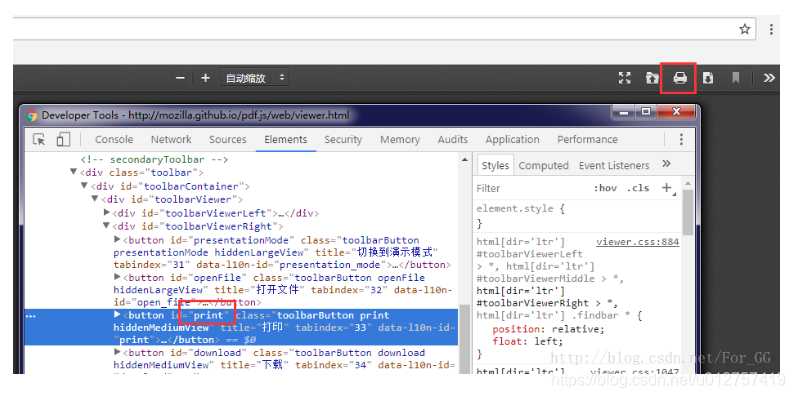Open the Memory tab
The image size is (795, 398).
[400, 139]
